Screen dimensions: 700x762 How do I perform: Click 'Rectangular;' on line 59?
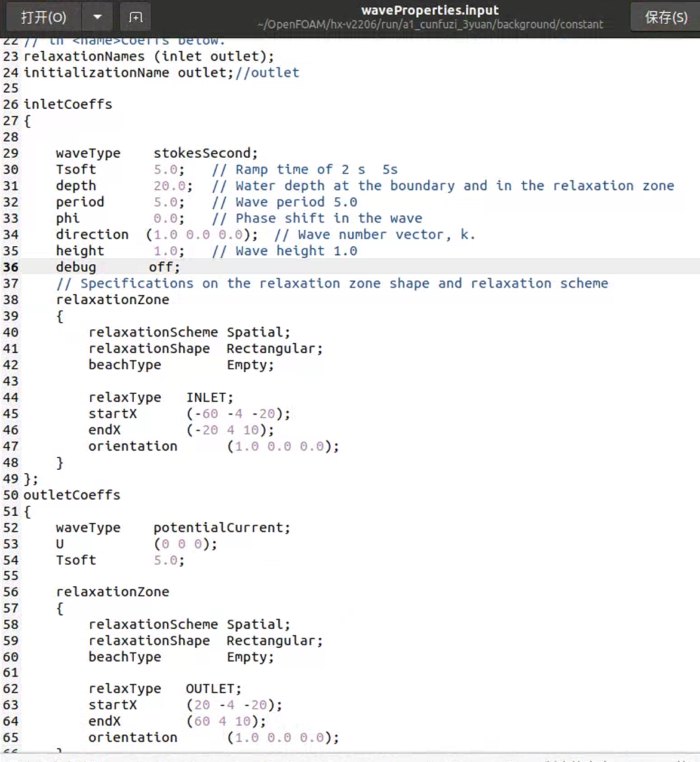(275, 641)
